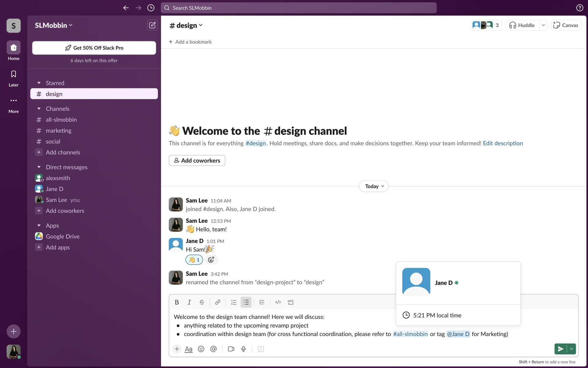
Task: Open the marketing channel
Action: pos(58,131)
